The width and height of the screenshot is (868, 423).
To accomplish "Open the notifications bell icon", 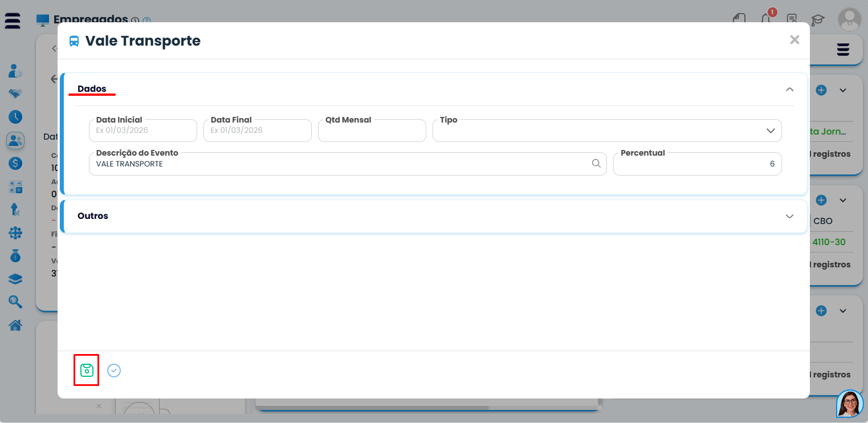I will [767, 19].
